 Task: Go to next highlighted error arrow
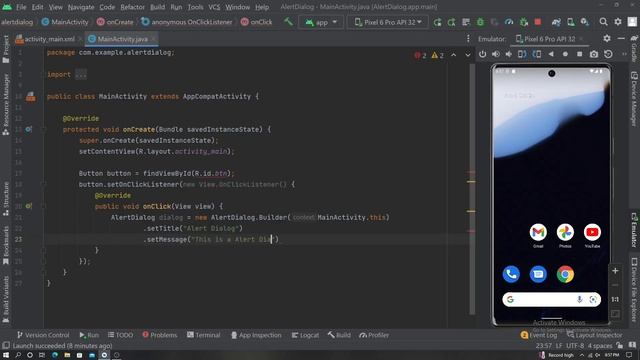[x=468, y=55]
